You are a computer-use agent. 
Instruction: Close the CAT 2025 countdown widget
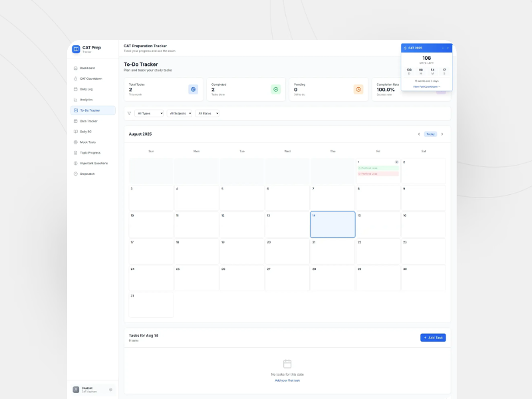pos(448,48)
